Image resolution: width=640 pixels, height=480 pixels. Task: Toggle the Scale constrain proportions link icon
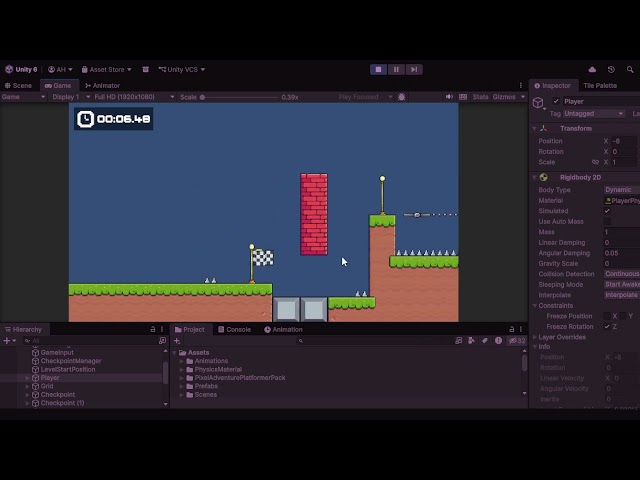pos(596,162)
